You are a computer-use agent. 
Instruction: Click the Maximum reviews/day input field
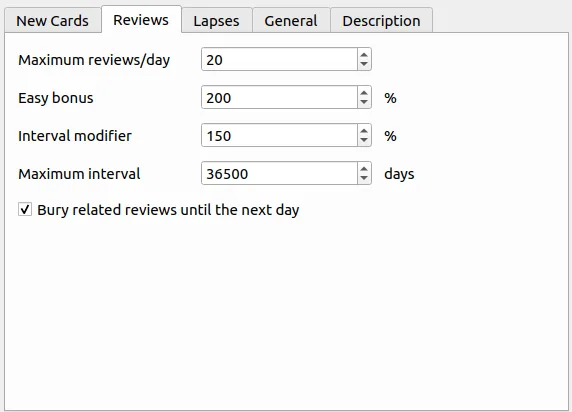point(279,59)
